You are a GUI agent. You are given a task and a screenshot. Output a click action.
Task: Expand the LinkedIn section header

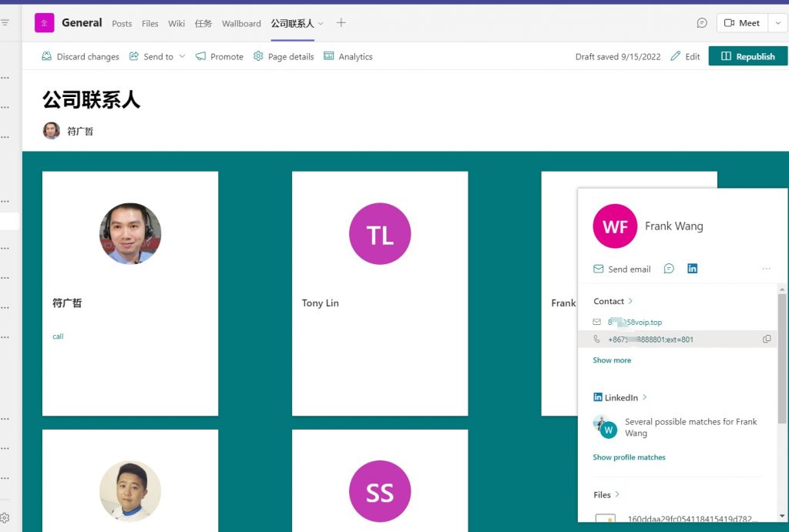620,397
